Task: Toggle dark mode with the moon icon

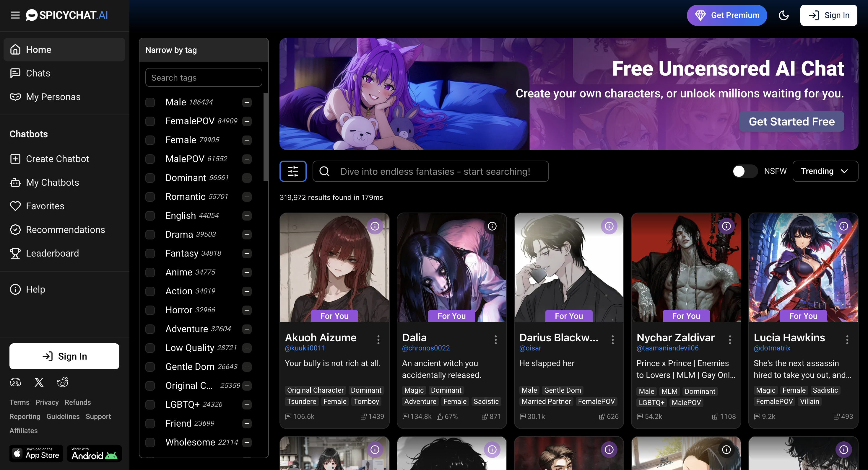Action: coord(784,15)
